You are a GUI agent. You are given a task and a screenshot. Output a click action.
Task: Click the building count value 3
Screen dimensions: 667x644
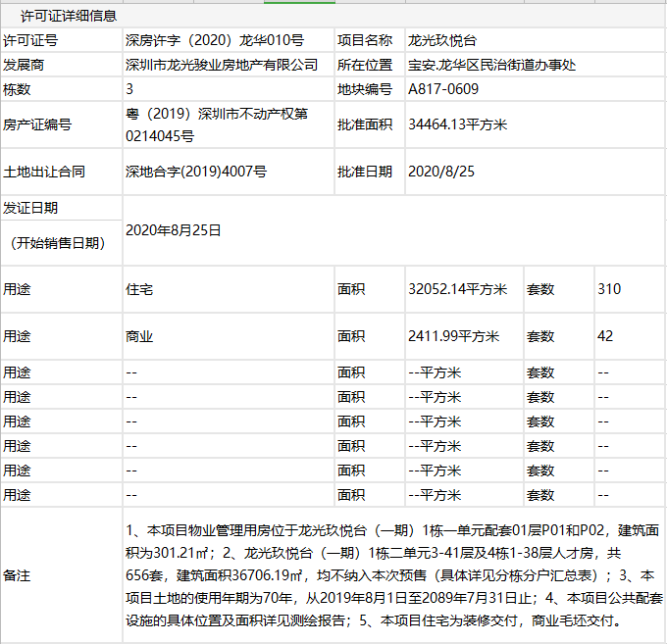point(129,89)
